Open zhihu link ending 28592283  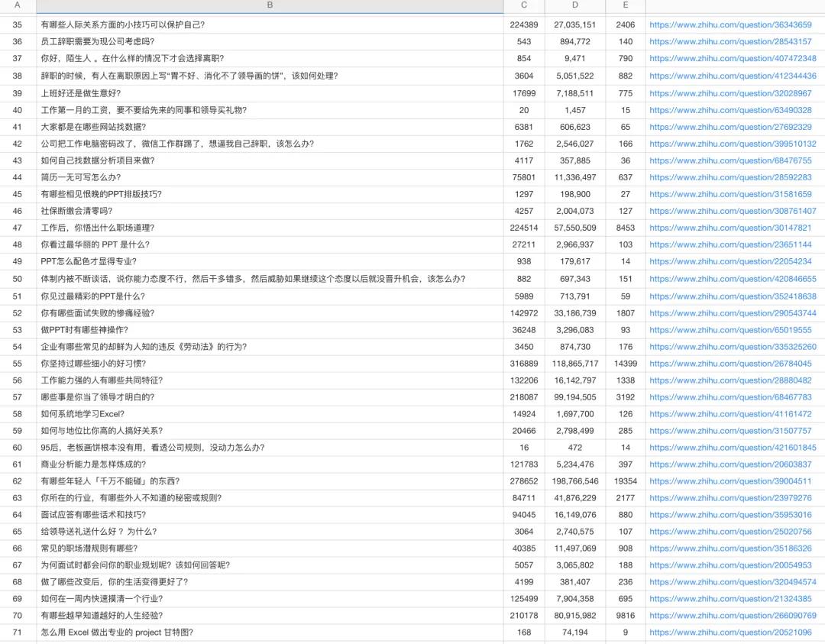click(730, 177)
